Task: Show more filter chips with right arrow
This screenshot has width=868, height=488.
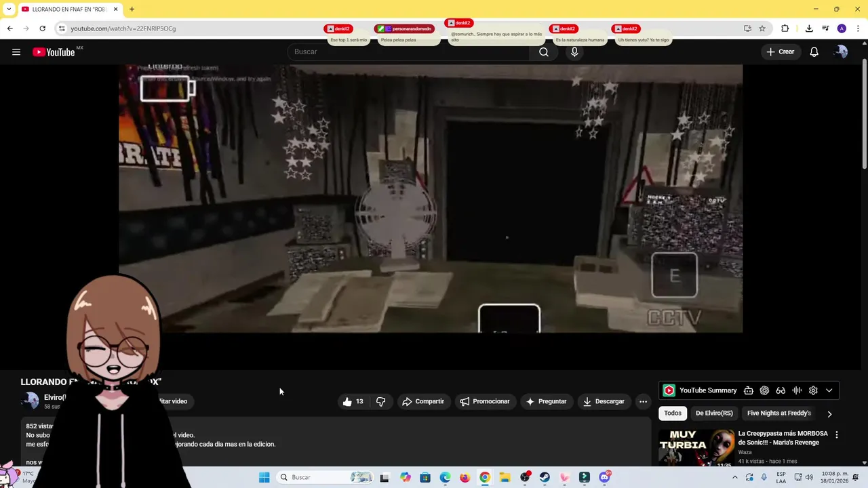Action: (829, 413)
